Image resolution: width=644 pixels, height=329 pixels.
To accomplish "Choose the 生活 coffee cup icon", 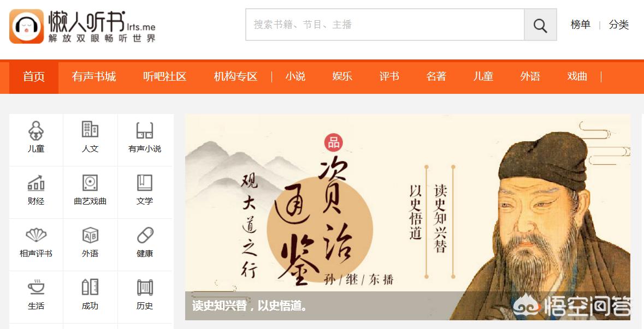I will 36,287.
